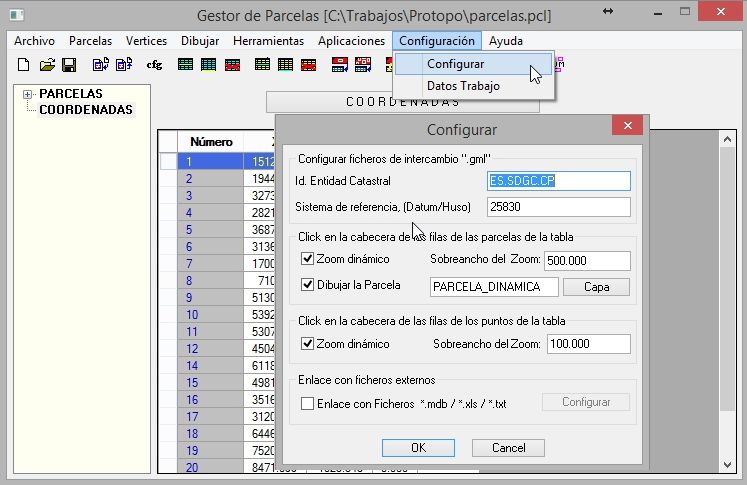Click the second teal table toolbar icon
Screen dimensions: 747x485
[x=208, y=64]
